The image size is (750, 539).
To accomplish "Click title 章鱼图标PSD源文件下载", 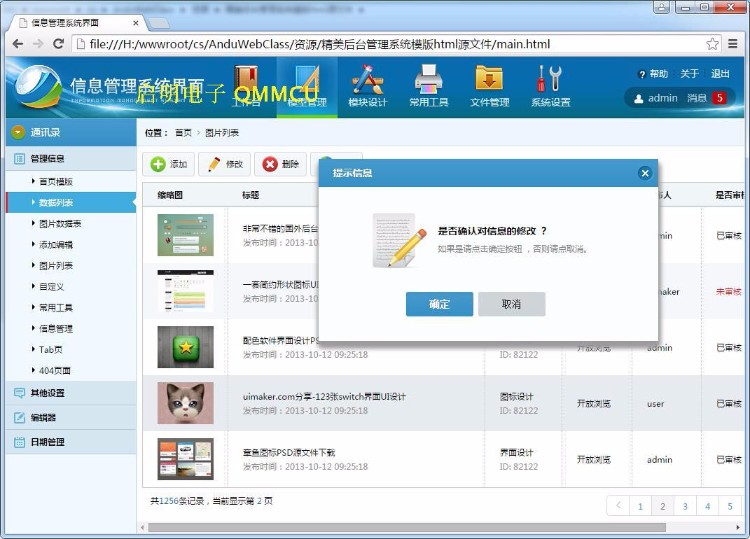I will [x=289, y=452].
